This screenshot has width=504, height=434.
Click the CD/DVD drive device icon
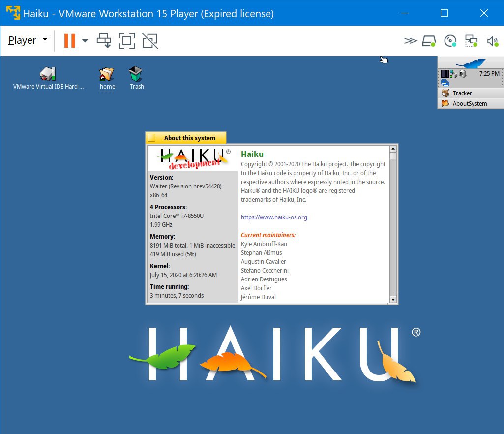click(x=450, y=41)
